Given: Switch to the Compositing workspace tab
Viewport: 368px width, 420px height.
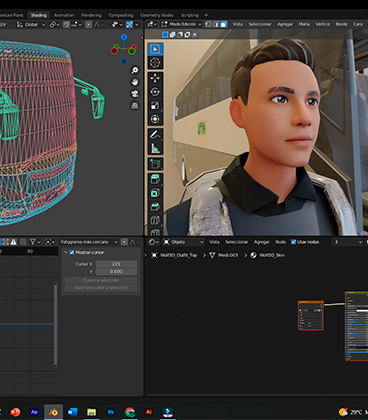Looking at the screenshot, I should 121,15.
